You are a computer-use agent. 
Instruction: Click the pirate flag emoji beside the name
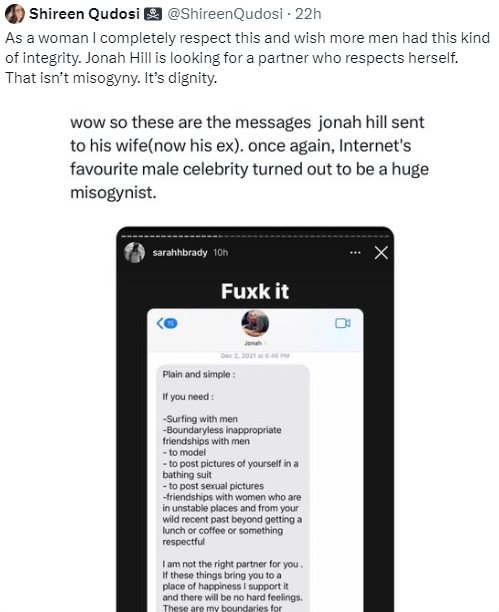pos(153,14)
